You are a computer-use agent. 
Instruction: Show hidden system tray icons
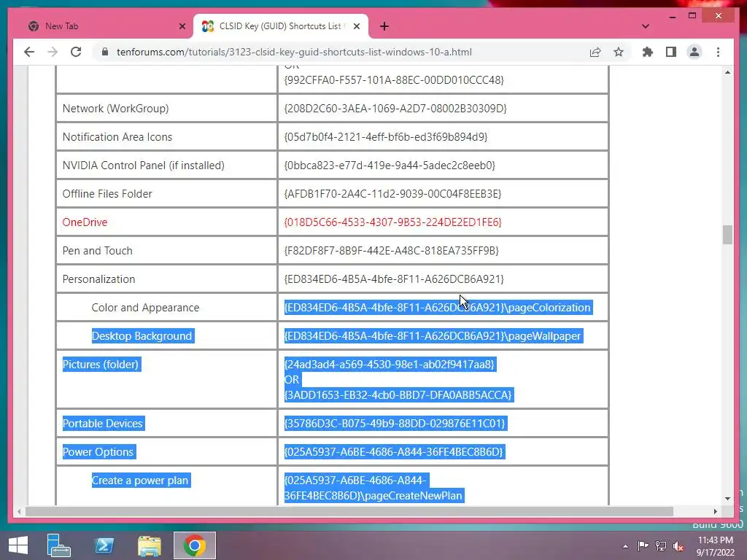[x=625, y=546]
